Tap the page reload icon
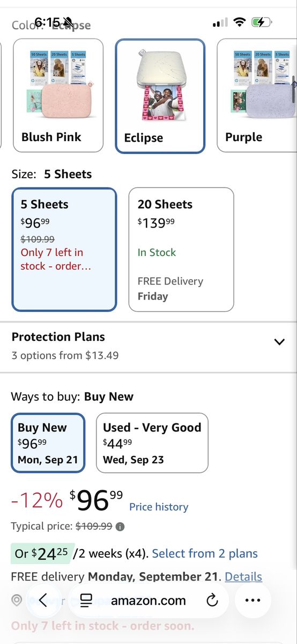The height and width of the screenshot is (644, 297). [212, 601]
